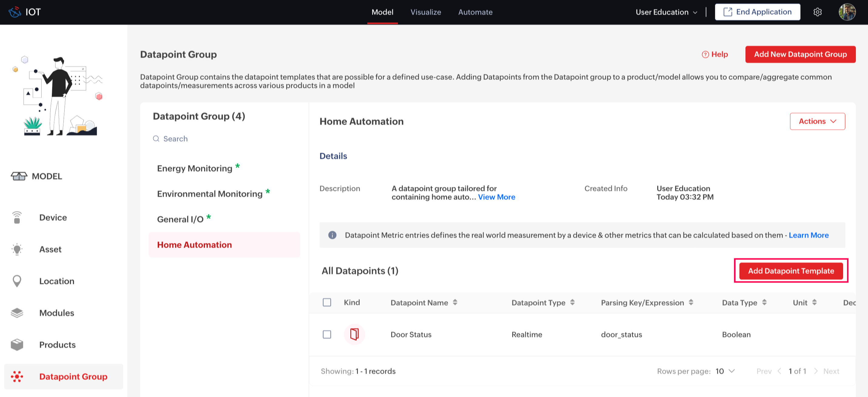
Task: Open Device from sidebar icon
Action: pyautogui.click(x=17, y=218)
